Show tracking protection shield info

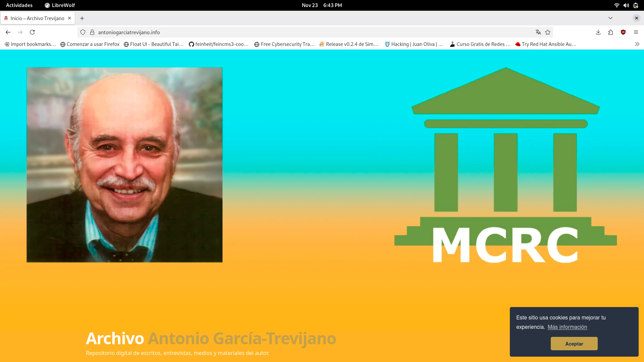[x=83, y=32]
